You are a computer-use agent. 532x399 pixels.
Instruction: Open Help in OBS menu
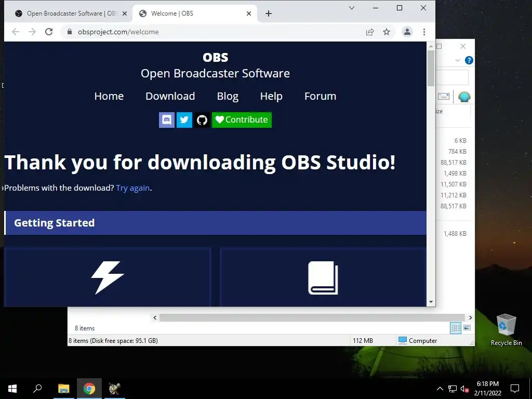(271, 96)
